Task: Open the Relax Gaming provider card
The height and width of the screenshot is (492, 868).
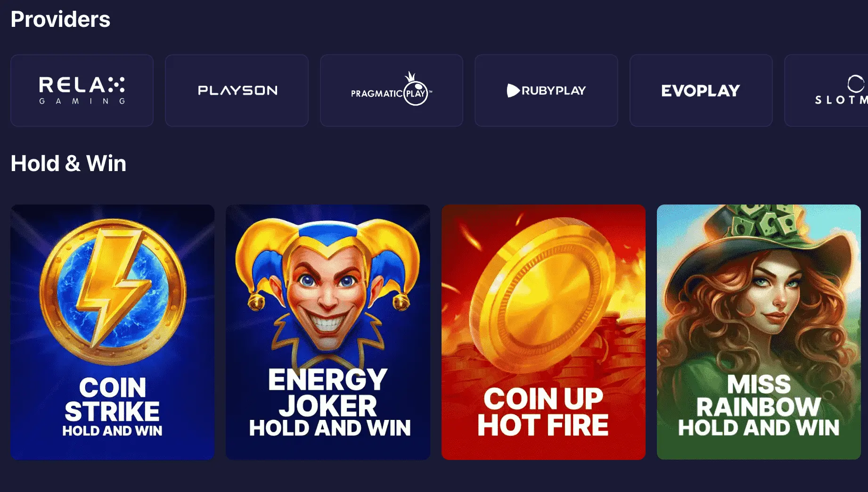Action: click(x=82, y=90)
